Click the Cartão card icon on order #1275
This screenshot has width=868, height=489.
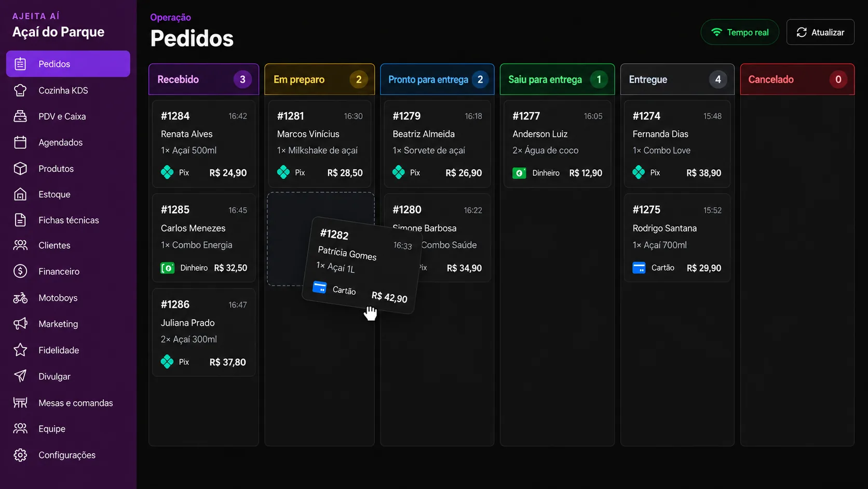click(x=639, y=268)
